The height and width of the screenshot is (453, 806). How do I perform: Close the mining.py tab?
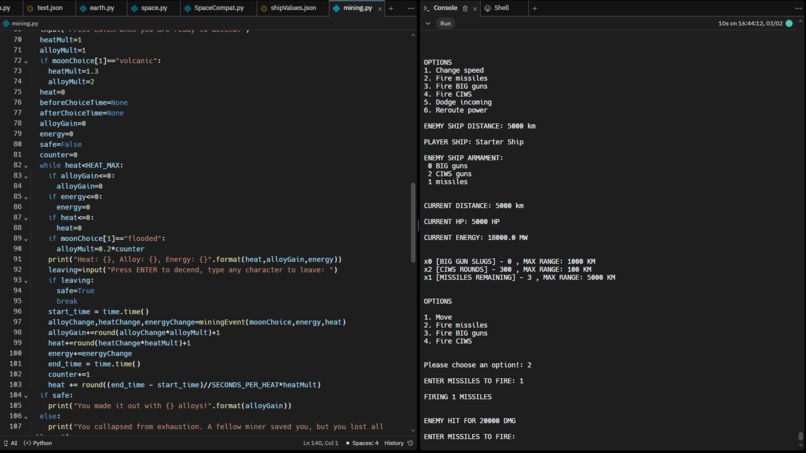pyautogui.click(x=380, y=9)
